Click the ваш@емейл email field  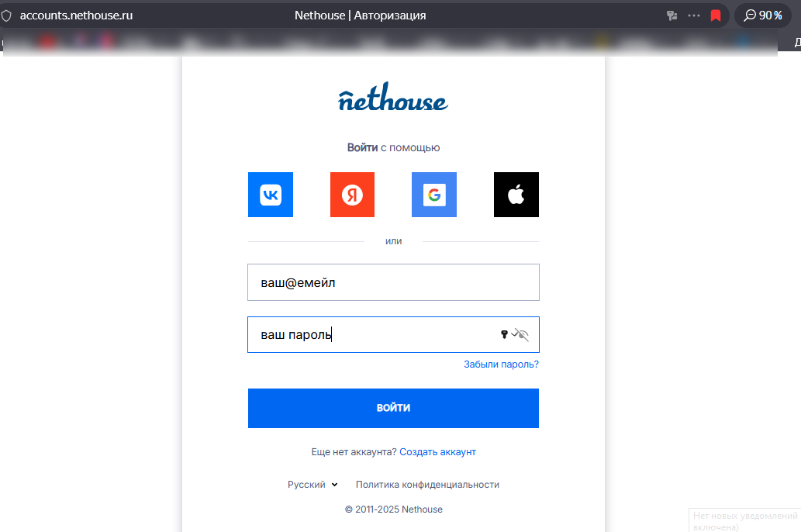pyautogui.click(x=393, y=282)
